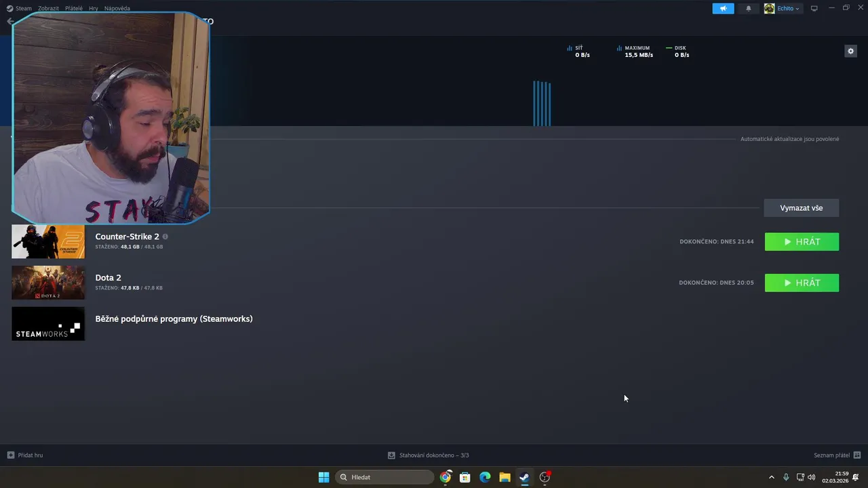This screenshot has width=868, height=488.
Task: Open the Windows Start menu
Action: coord(323,477)
